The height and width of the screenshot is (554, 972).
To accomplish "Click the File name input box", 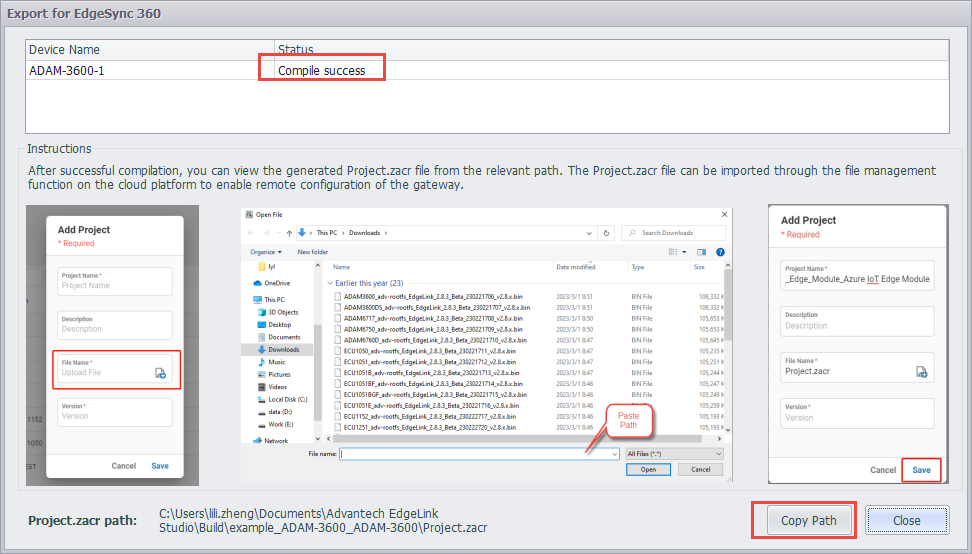I will tap(478, 454).
